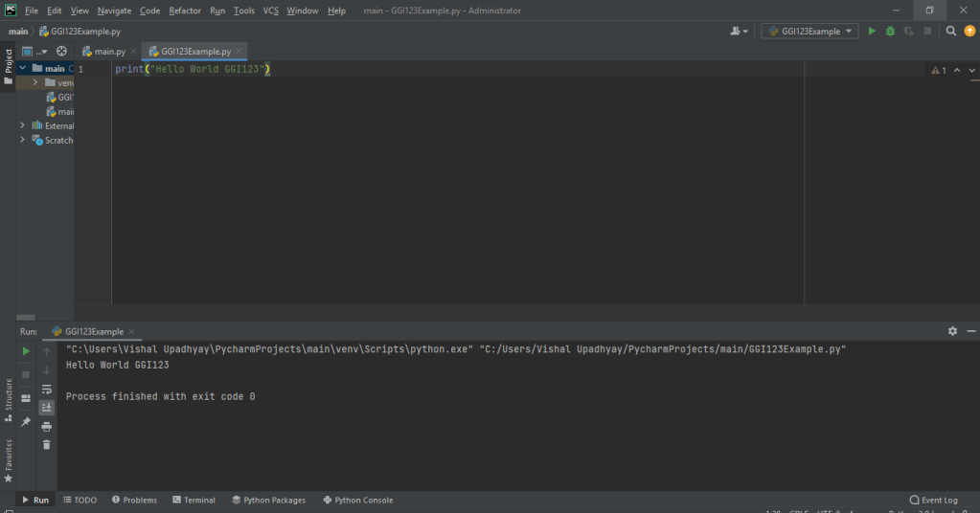The image size is (980, 513).
Task: Open the Python Console tool window
Action: (357, 500)
